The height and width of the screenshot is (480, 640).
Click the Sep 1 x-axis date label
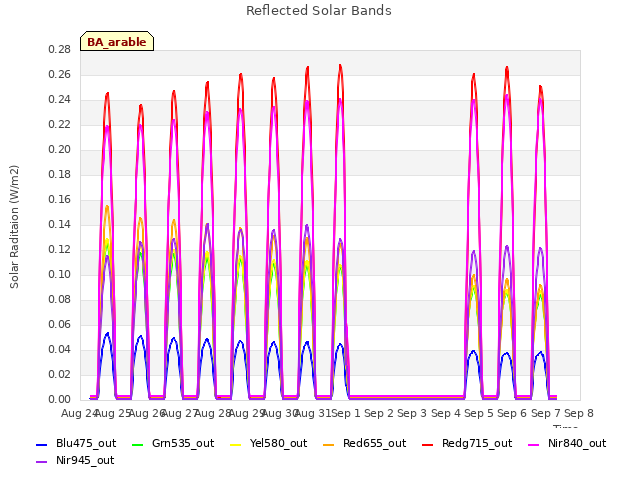[346, 413]
